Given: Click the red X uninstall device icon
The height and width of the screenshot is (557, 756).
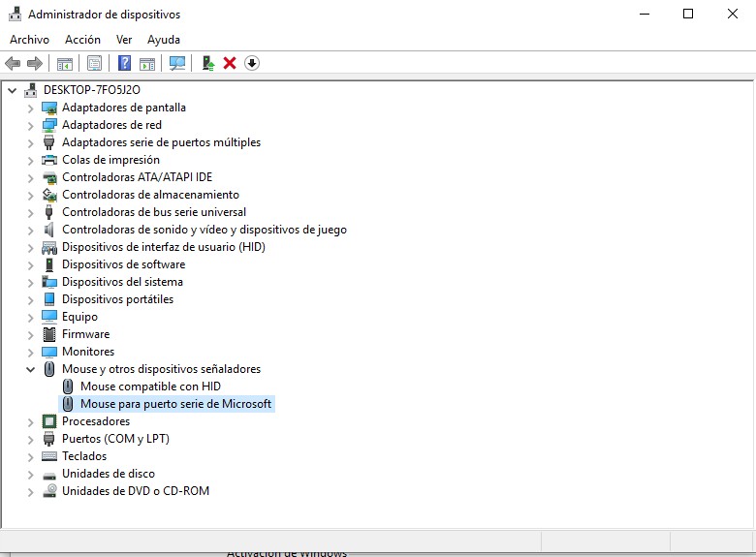Looking at the screenshot, I should (230, 63).
